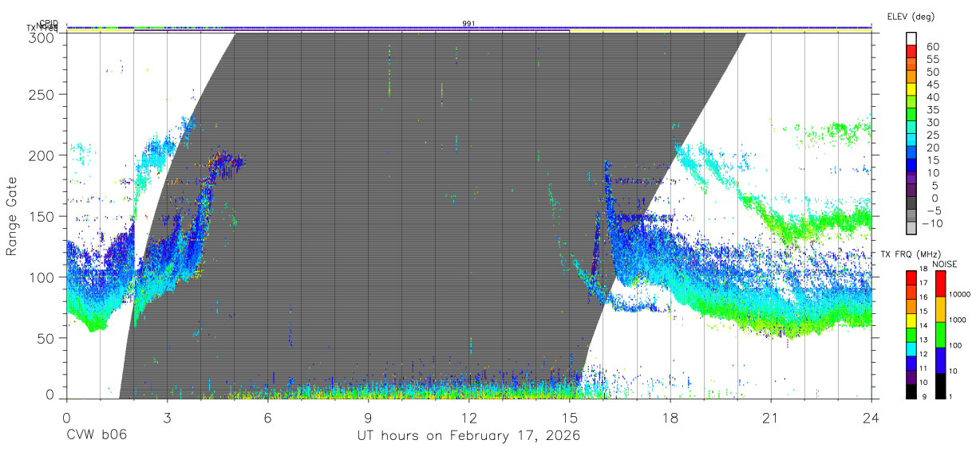Select the red top segment of NOISE bar
The height and width of the screenshot is (452, 980).
point(940,283)
